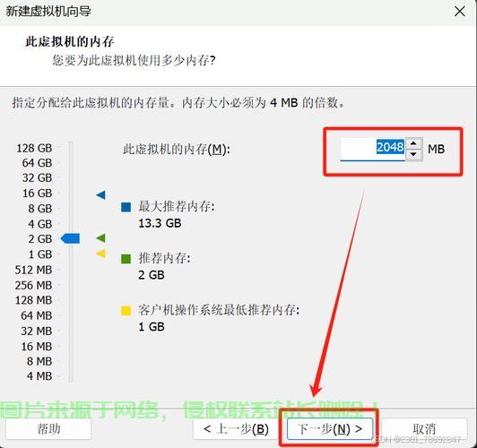Go back with 上一步(B) button

pyautogui.click(x=236, y=429)
